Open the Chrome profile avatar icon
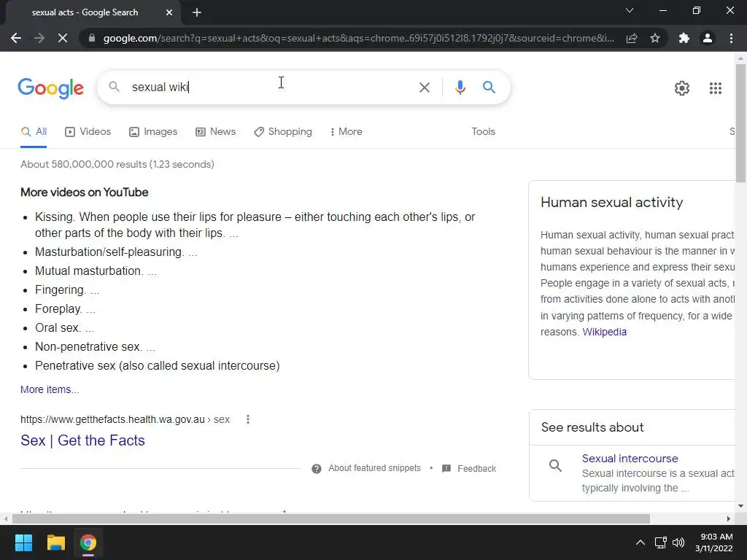The width and height of the screenshot is (747, 560). coord(708,38)
